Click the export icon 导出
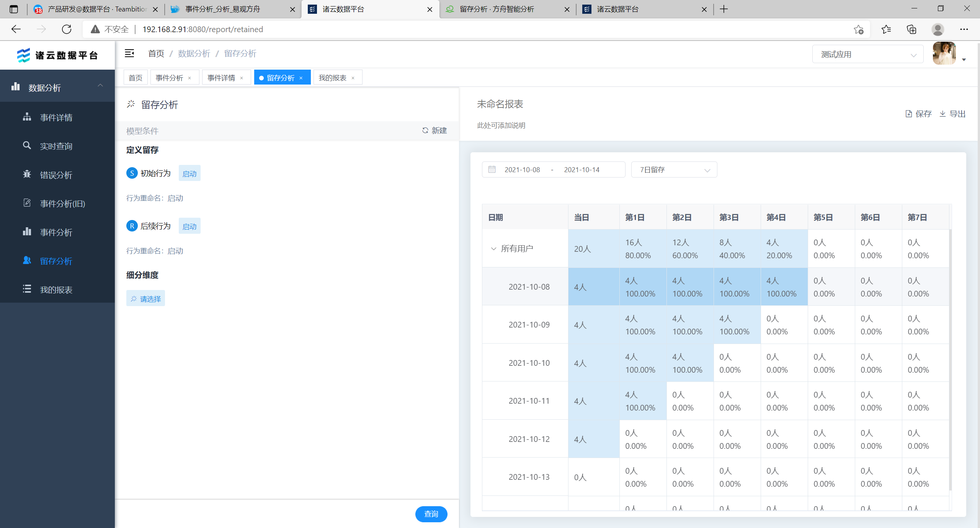Screen dimensions: 980x528 pos(952,114)
